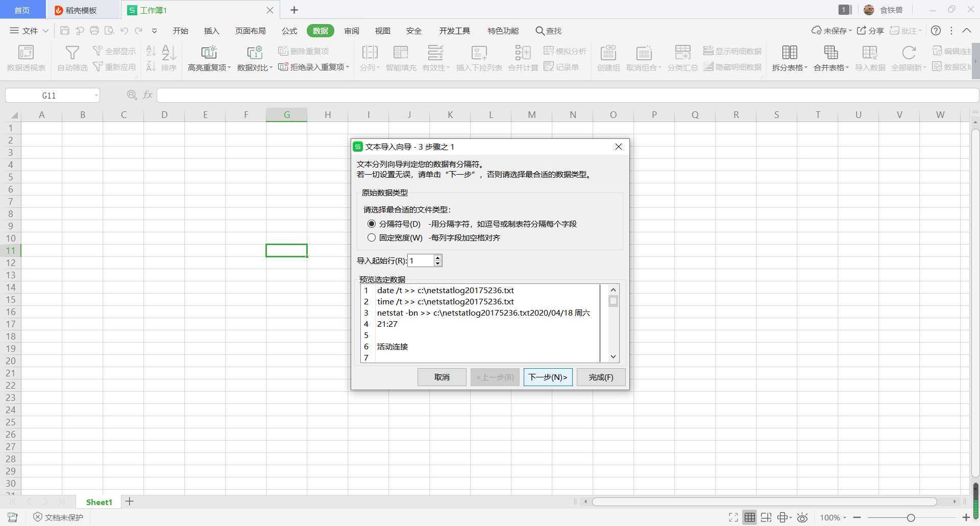The height and width of the screenshot is (526, 980).
Task: Click the zoom magnifier beside formula bar
Action: (132, 95)
